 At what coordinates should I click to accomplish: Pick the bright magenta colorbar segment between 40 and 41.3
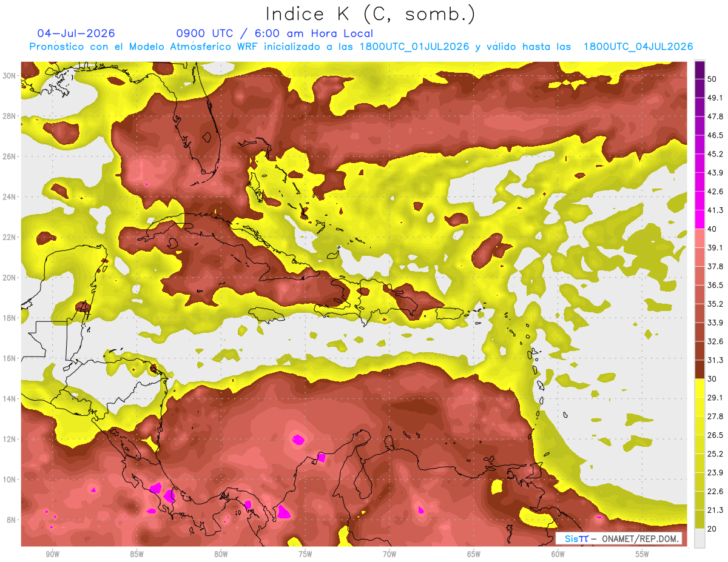[x=700, y=219]
